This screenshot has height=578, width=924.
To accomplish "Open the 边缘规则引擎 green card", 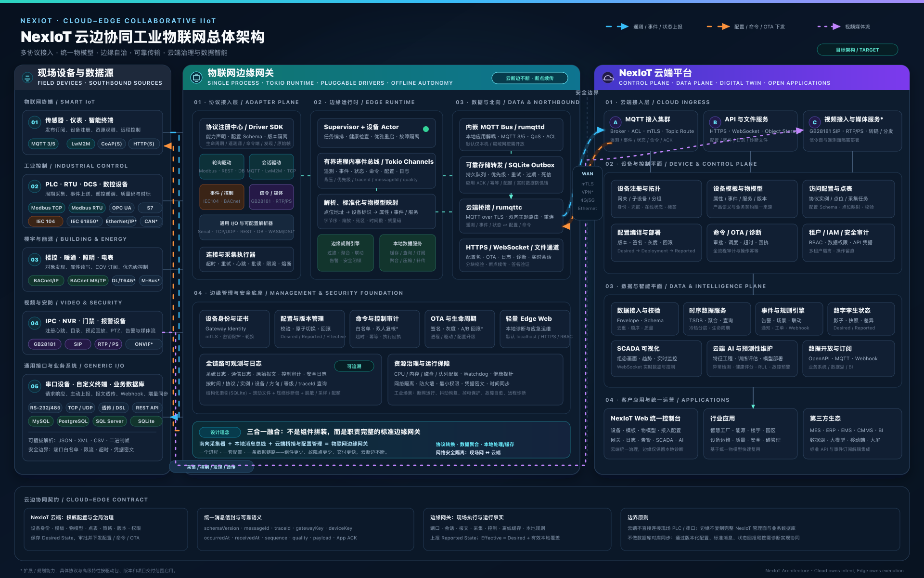I will [346, 252].
